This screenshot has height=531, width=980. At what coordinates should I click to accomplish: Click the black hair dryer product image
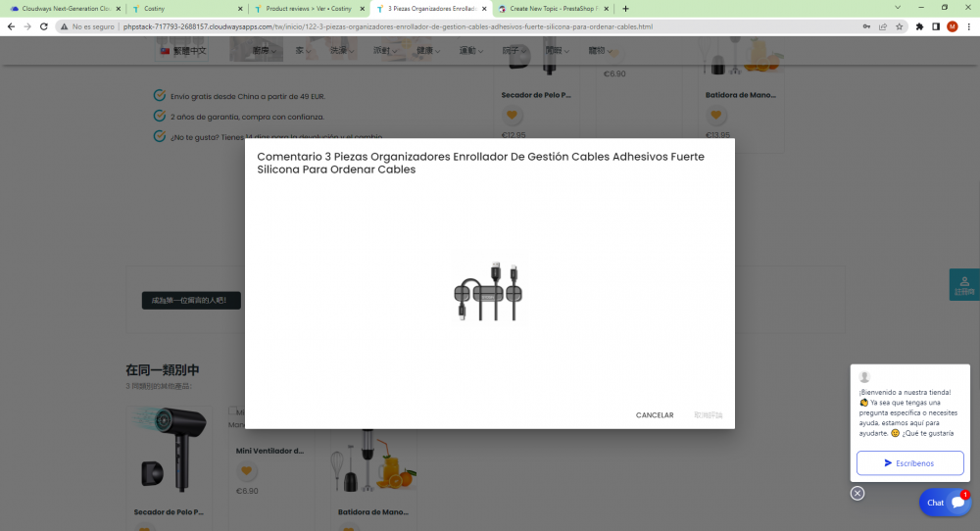pos(170,450)
